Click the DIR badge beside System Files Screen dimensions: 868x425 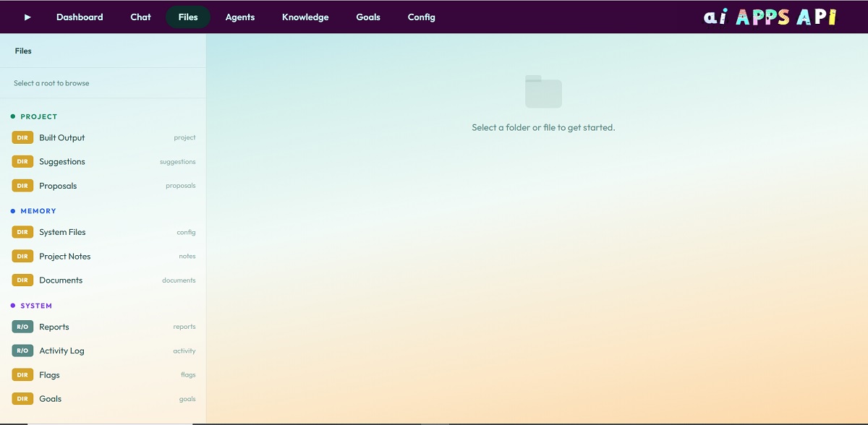(22, 233)
